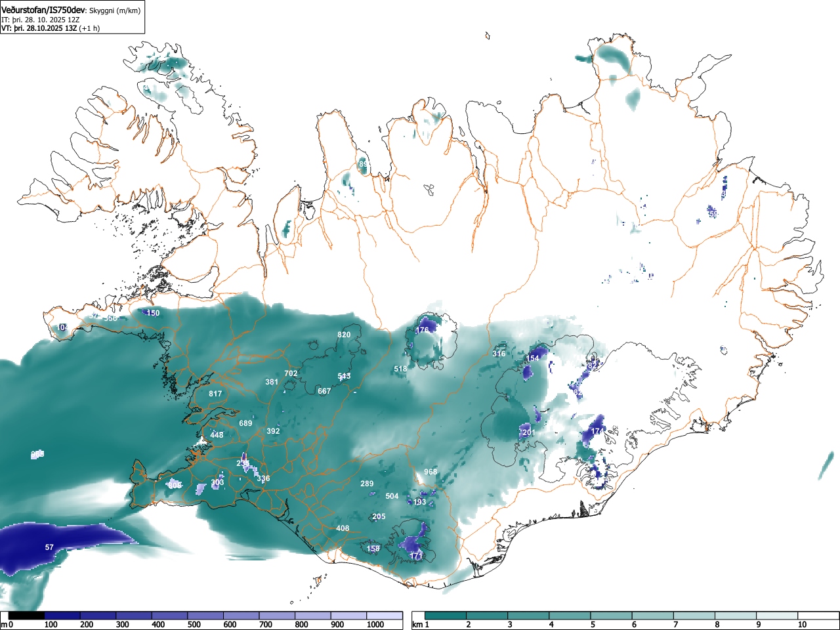Click map value 303
840x630 pixels.
217,482
